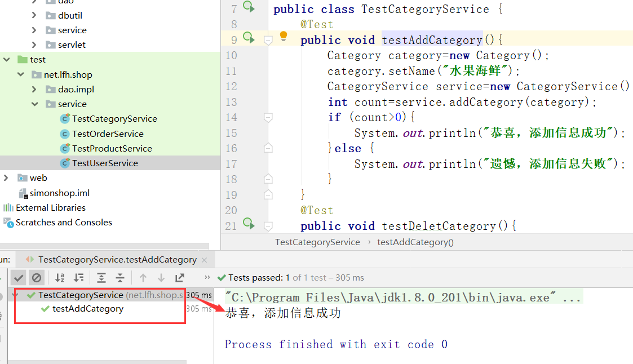Click addCategory call on line 13
The height and width of the screenshot is (364, 633).
pos(486,102)
